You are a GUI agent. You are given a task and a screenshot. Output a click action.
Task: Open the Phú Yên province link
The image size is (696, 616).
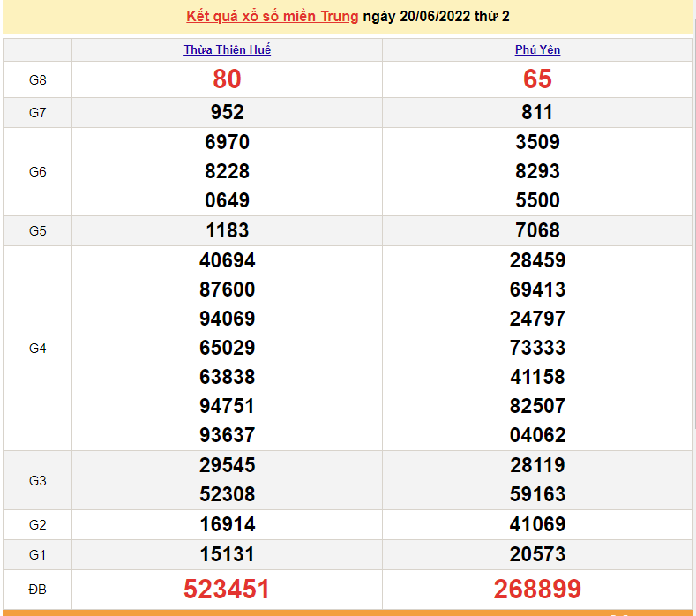point(537,50)
